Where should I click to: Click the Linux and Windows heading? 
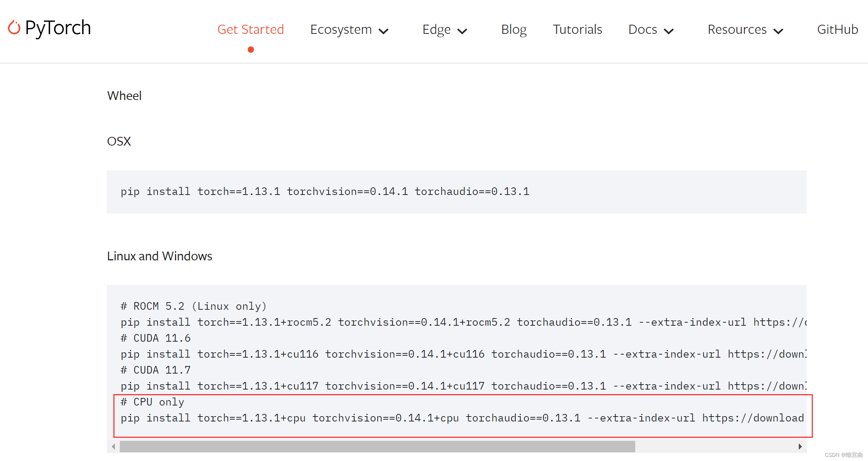(160, 256)
